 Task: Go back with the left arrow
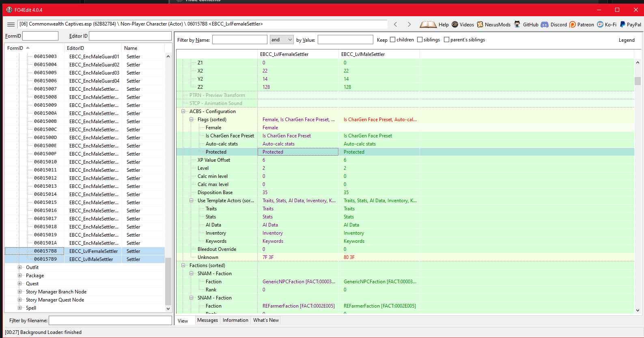pyautogui.click(x=396, y=24)
